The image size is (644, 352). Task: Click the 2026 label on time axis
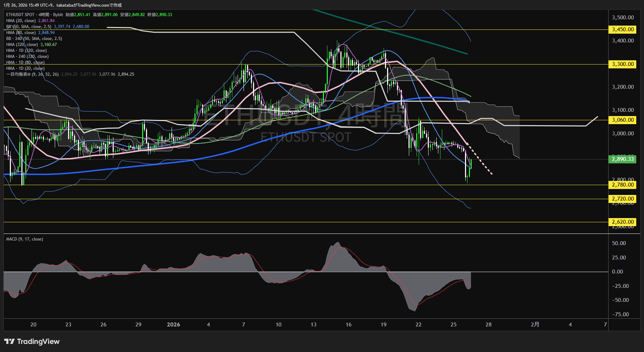tap(173, 325)
